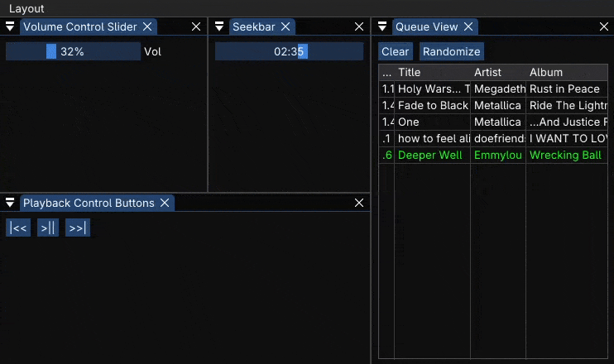
Task: Open Volume Control Slider dock dropdown arrow
Action: click(x=10, y=26)
